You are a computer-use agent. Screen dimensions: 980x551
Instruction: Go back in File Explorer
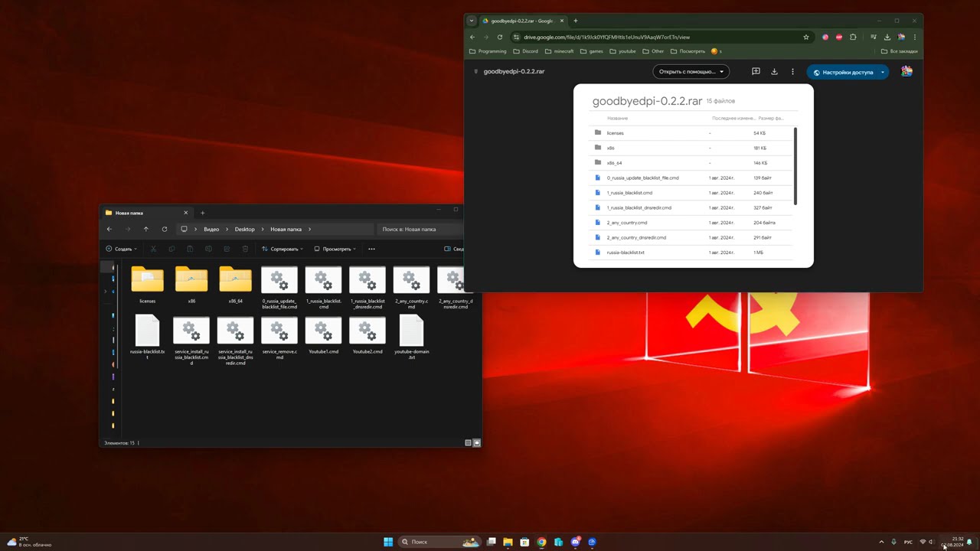pos(109,229)
